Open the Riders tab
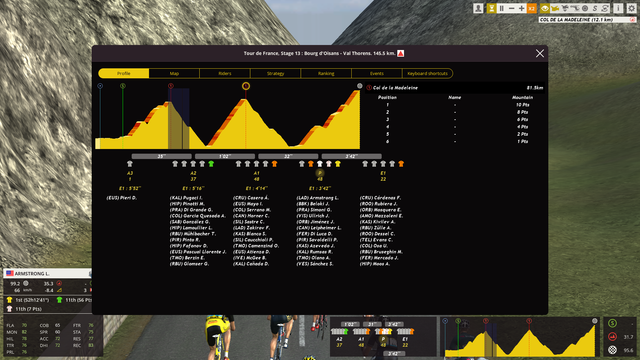Viewport: 640px width, 360px height. click(x=225, y=73)
